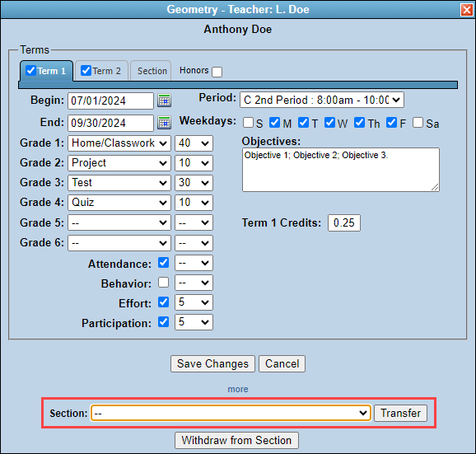Switch to the Section tab

[x=151, y=71]
